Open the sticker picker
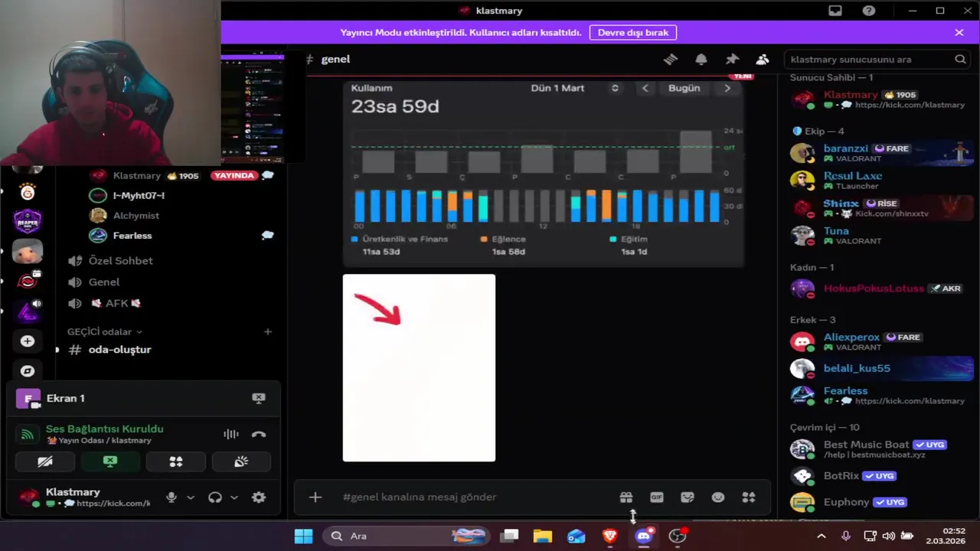The width and height of the screenshot is (980, 551). 688,497
